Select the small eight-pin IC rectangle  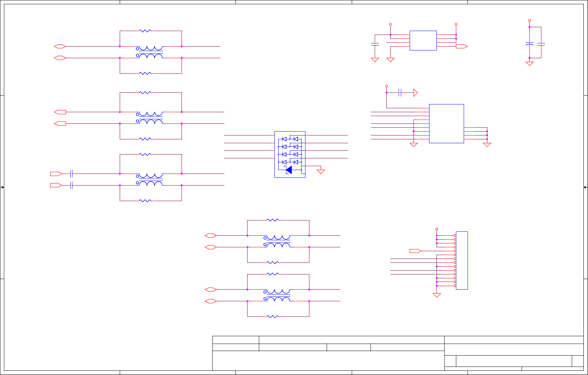[423, 41]
